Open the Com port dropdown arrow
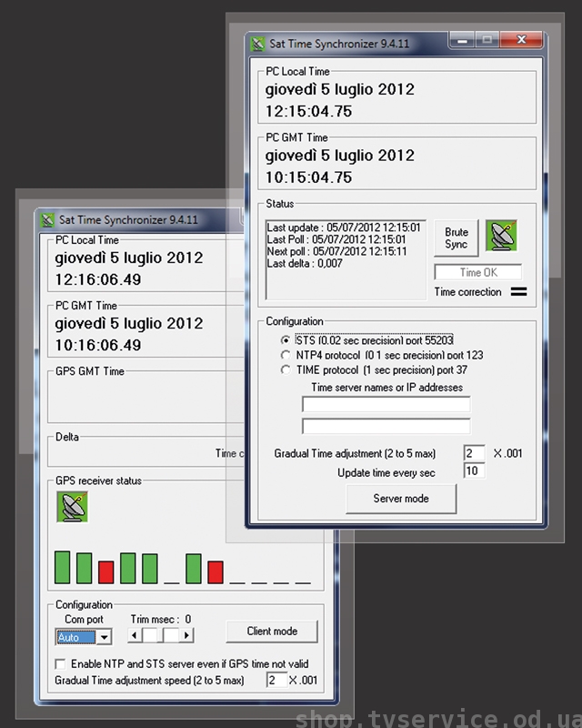 (104, 637)
